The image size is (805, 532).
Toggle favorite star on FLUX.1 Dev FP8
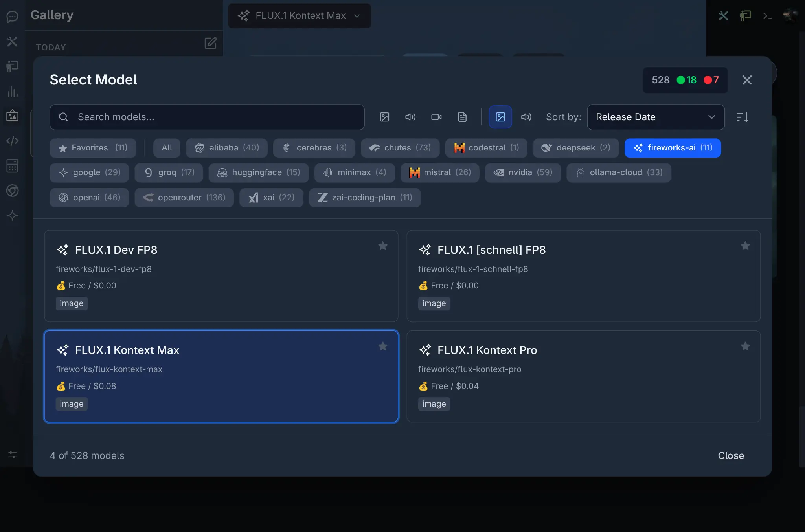(383, 246)
